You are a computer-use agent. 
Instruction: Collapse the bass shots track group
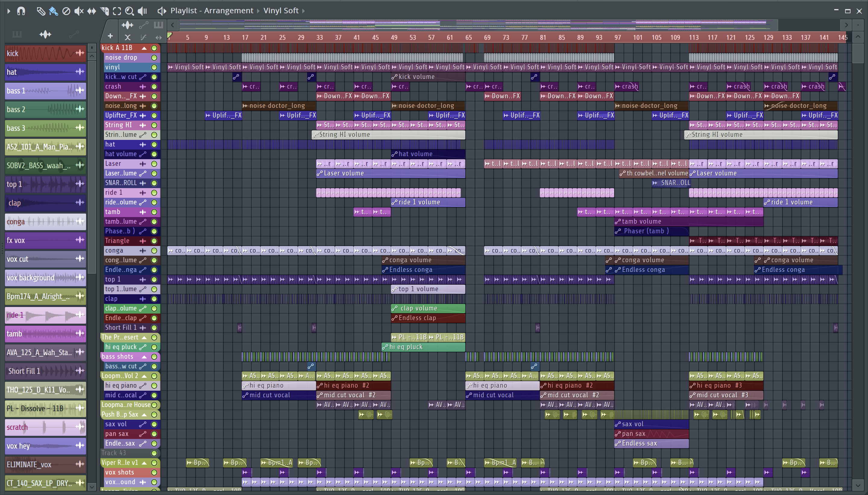144,357
